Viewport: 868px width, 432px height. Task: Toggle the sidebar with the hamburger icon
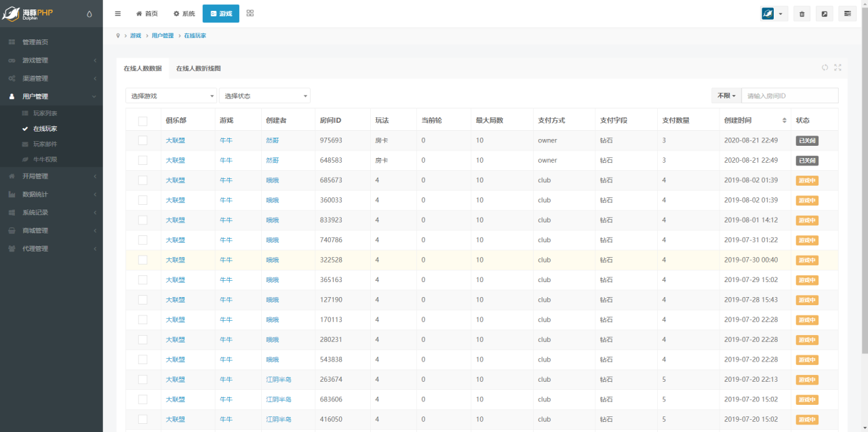118,14
